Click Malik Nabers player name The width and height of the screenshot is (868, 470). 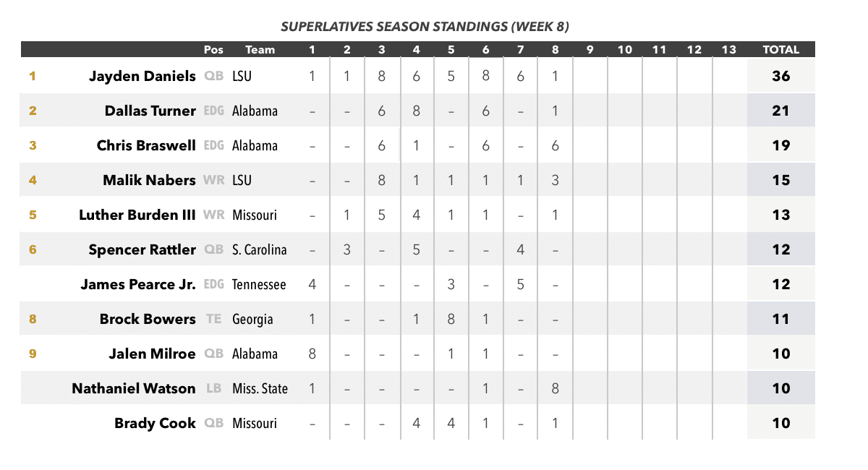click(150, 180)
